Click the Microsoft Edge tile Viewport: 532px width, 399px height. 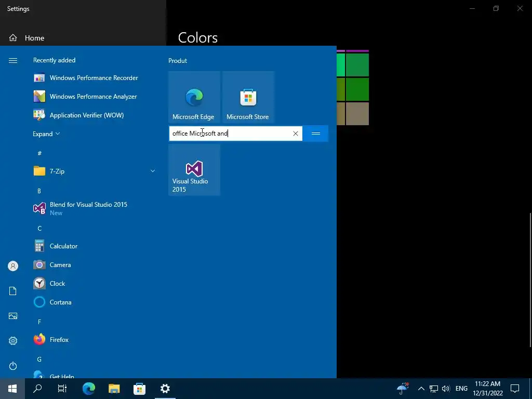[194, 97]
